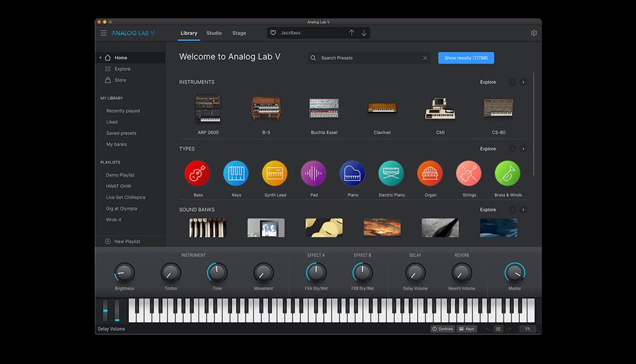Screen dimensions: 636x364
Task: Click the Timbre knob
Action: coord(170,273)
